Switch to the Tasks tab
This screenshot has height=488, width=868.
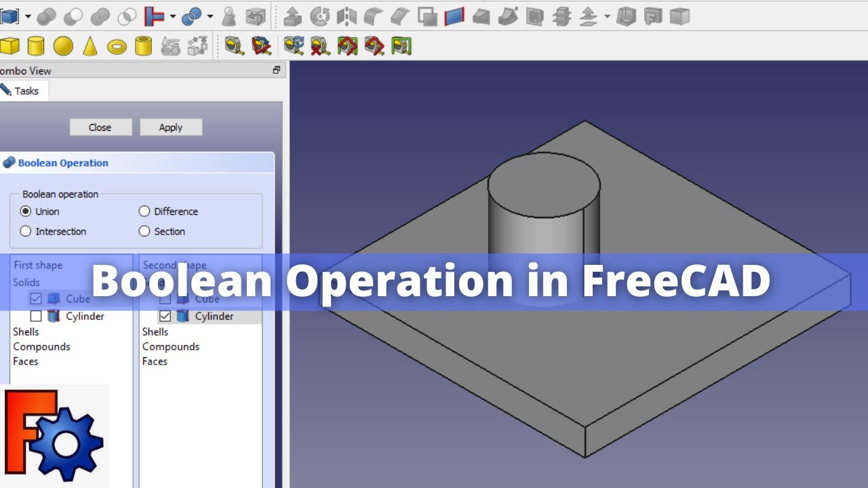tap(24, 91)
